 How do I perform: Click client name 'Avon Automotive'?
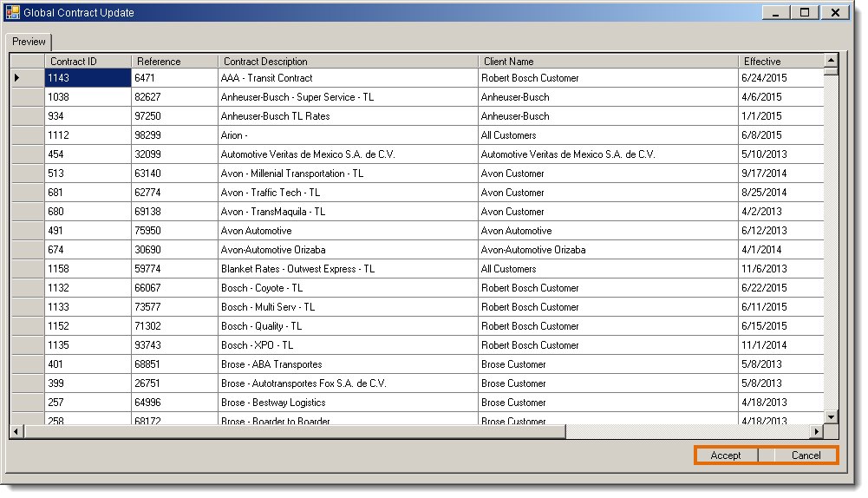pos(609,231)
